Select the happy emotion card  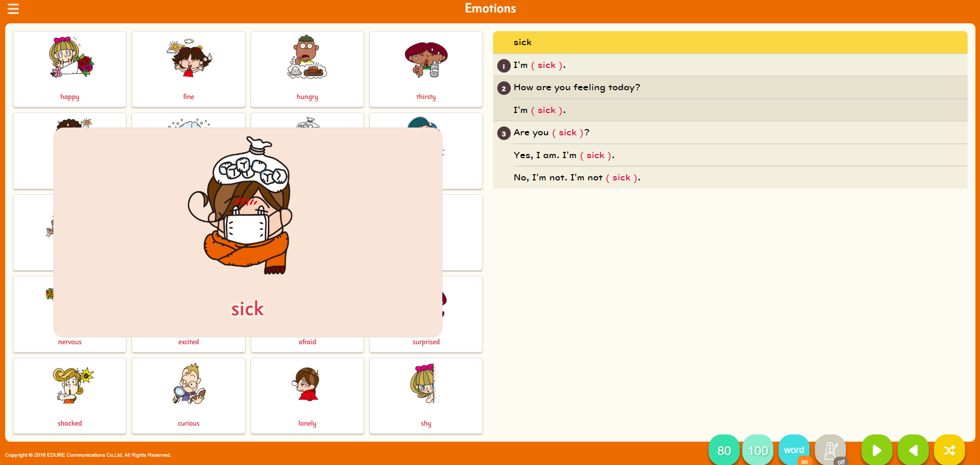pos(69,69)
